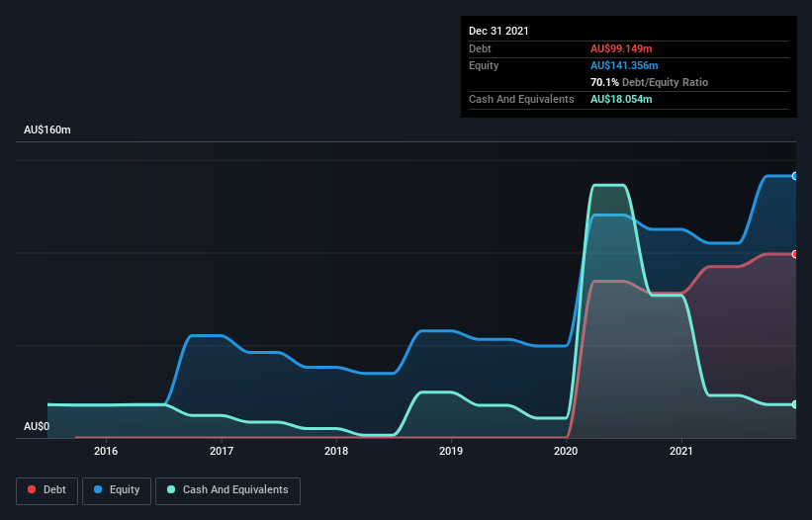Click the AU$99.149m debt value
Viewport: 812px width, 520px height.
621,48
